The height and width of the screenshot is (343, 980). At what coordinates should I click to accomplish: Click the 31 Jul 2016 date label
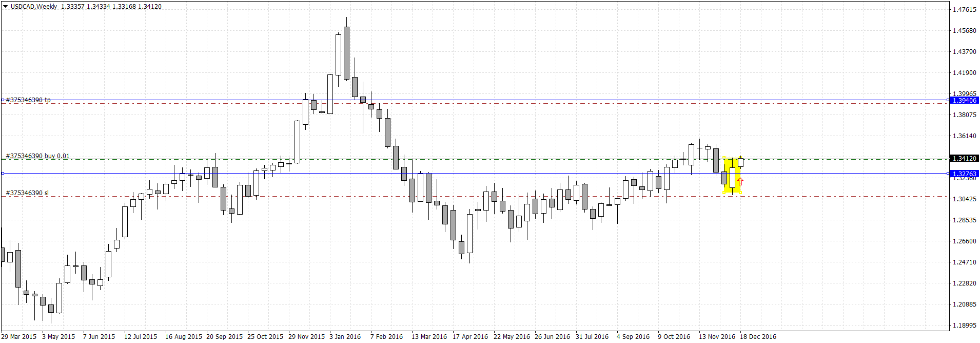point(592,337)
